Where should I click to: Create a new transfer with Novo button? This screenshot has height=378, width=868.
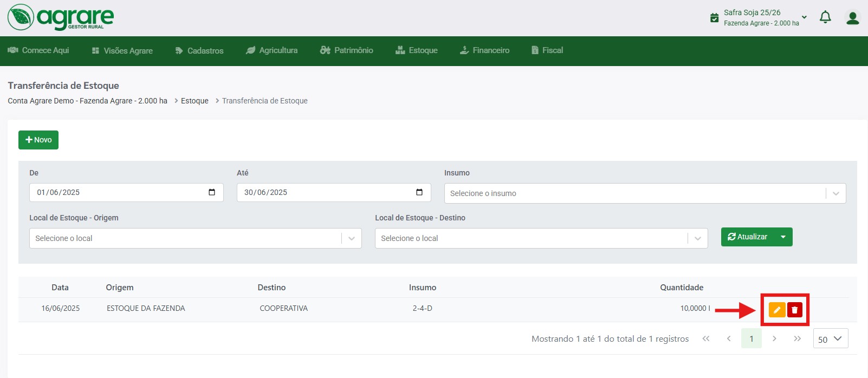click(38, 140)
